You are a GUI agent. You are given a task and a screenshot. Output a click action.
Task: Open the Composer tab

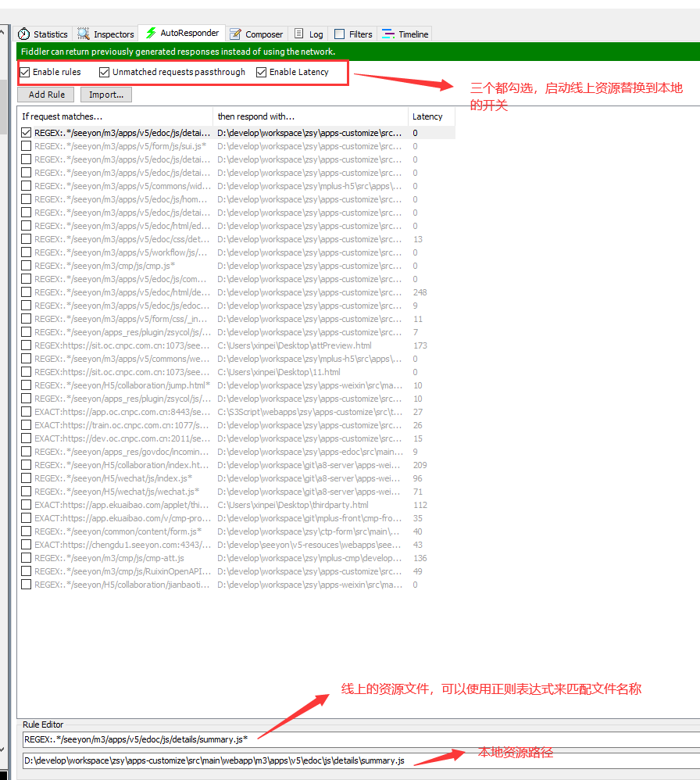[256, 34]
